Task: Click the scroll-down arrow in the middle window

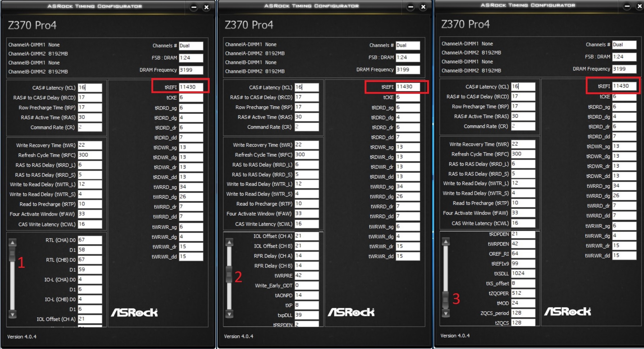Action: click(x=229, y=314)
